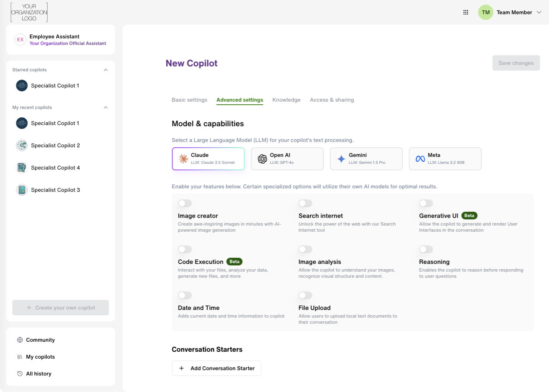This screenshot has width=549, height=392.
Task: Select the Gemini 1.5 Pro model card
Action: (x=366, y=159)
